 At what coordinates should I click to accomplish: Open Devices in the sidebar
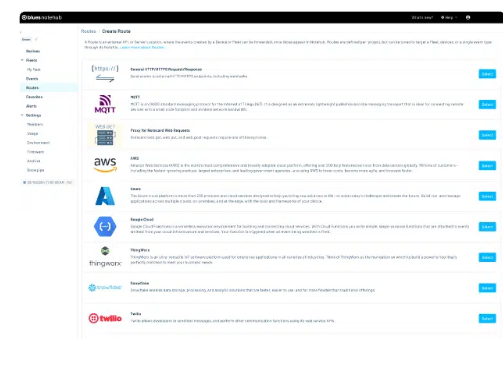pyautogui.click(x=33, y=51)
